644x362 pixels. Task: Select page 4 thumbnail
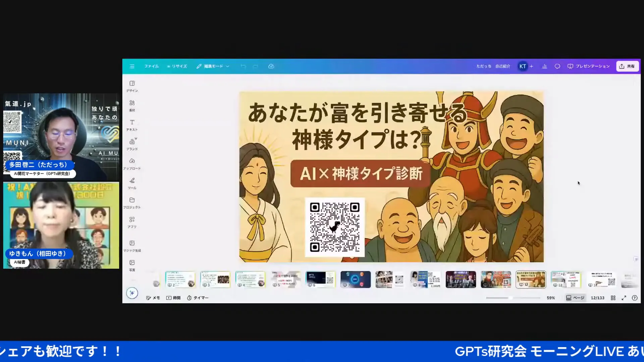coord(251,279)
